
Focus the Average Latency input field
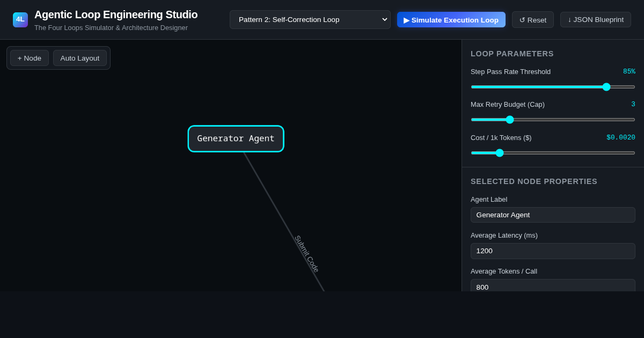[x=553, y=251]
